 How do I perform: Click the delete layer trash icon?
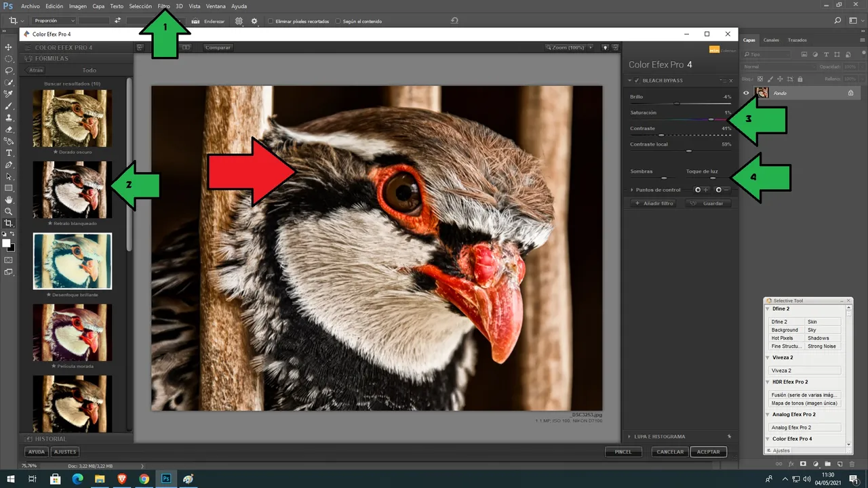(x=852, y=464)
